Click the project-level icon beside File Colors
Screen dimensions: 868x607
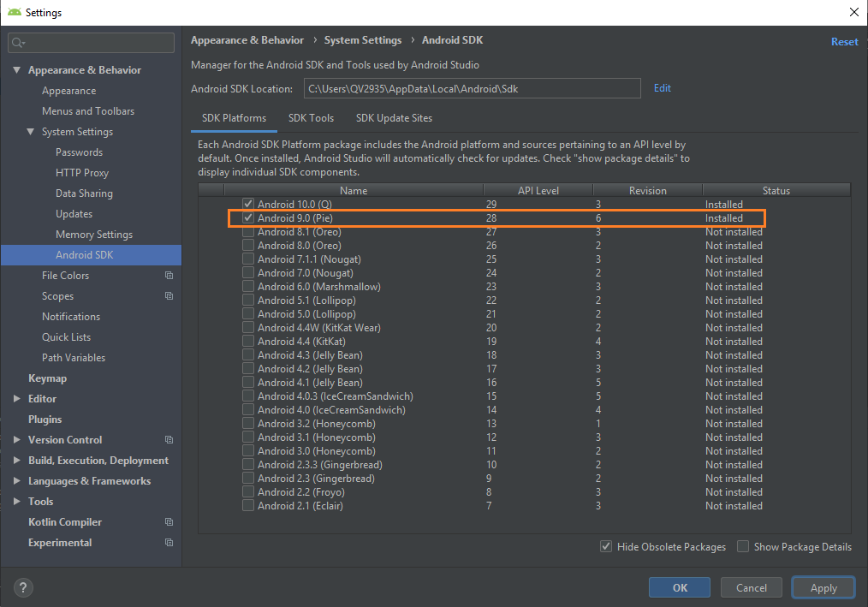pos(169,276)
